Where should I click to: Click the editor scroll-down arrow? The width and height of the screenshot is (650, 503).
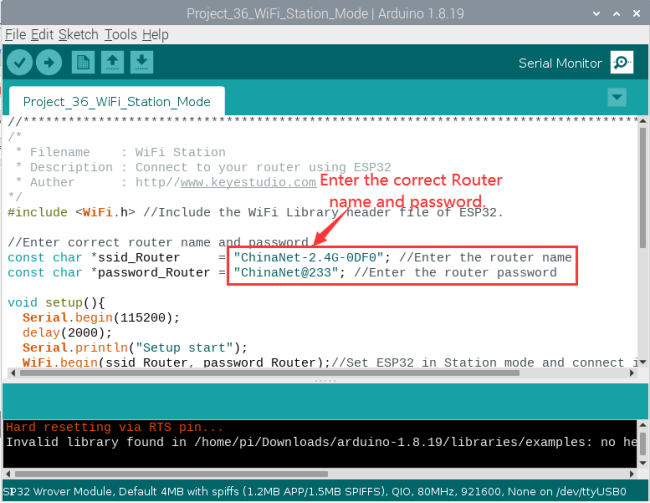coord(643,362)
